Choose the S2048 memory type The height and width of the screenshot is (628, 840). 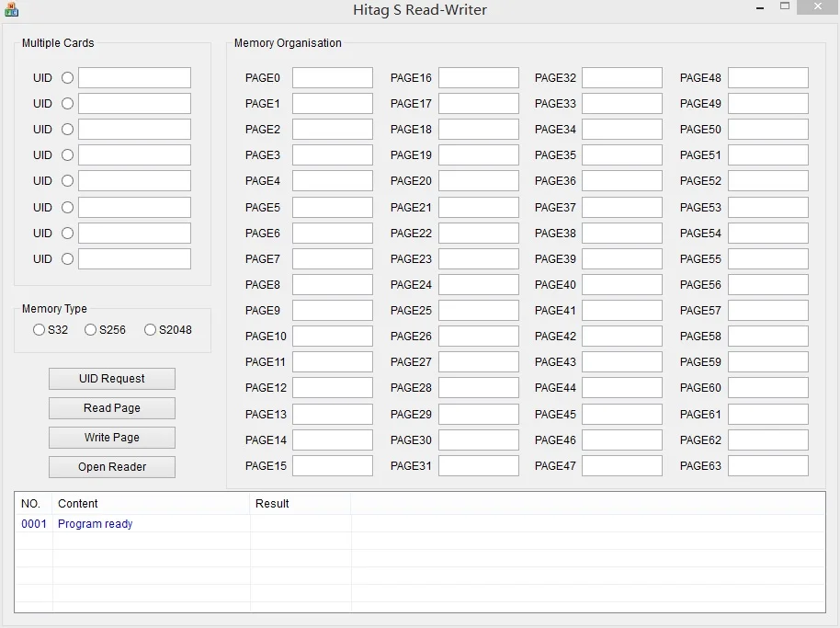(x=167, y=329)
